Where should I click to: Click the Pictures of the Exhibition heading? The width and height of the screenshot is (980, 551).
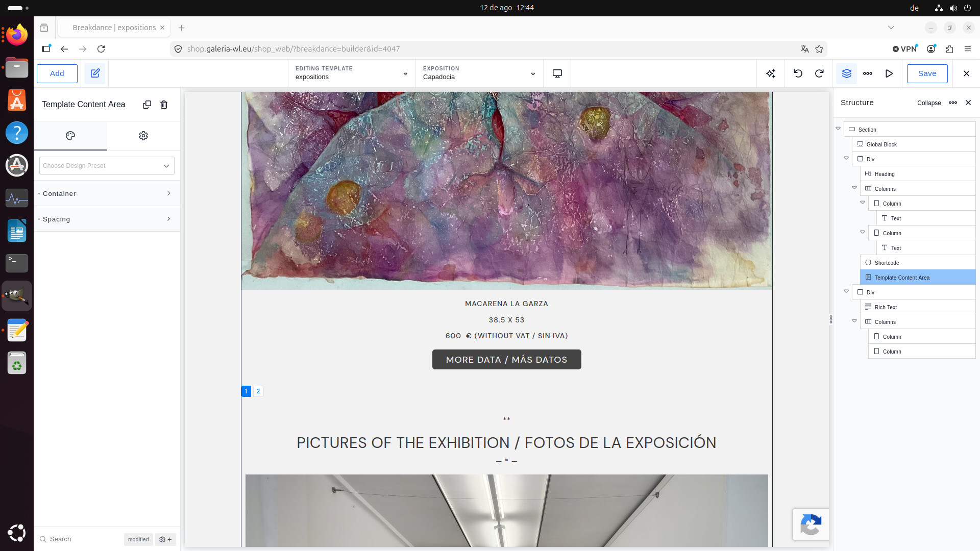pos(506,442)
